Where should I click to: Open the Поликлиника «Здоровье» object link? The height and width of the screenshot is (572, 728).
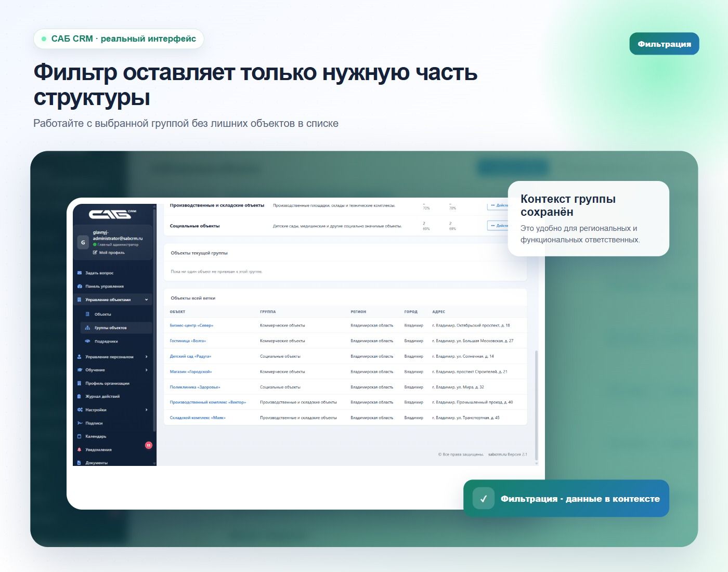[x=195, y=387]
